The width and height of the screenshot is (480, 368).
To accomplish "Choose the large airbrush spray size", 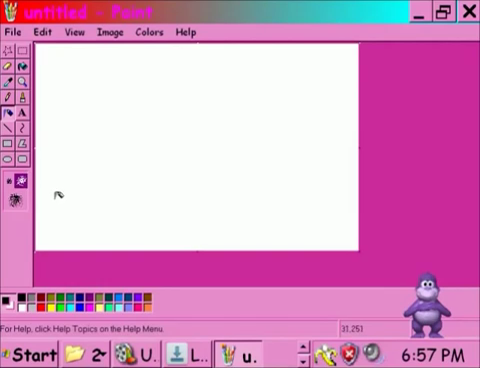I will (x=15, y=200).
